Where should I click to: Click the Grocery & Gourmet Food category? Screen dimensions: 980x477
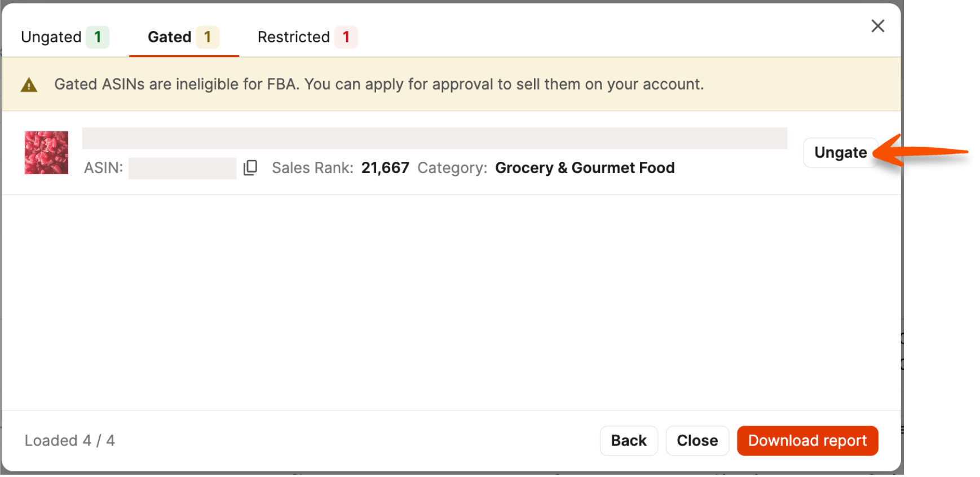[x=585, y=168]
